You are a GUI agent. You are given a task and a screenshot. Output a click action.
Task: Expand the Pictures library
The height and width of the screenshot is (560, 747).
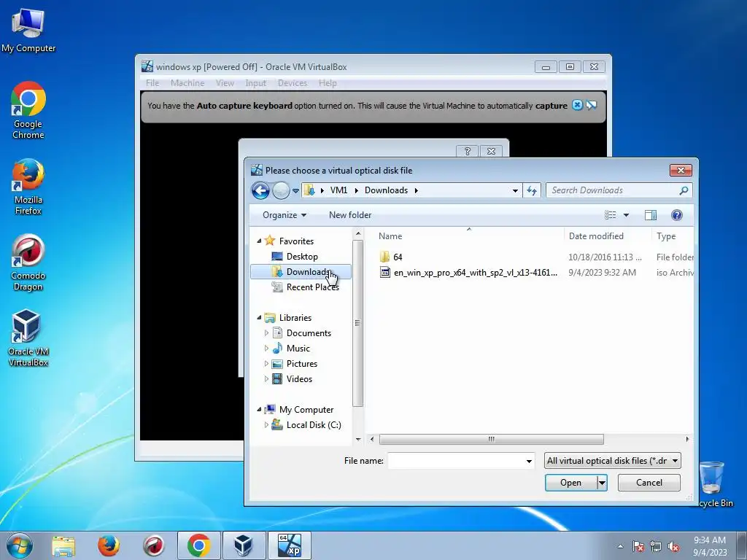point(266,363)
